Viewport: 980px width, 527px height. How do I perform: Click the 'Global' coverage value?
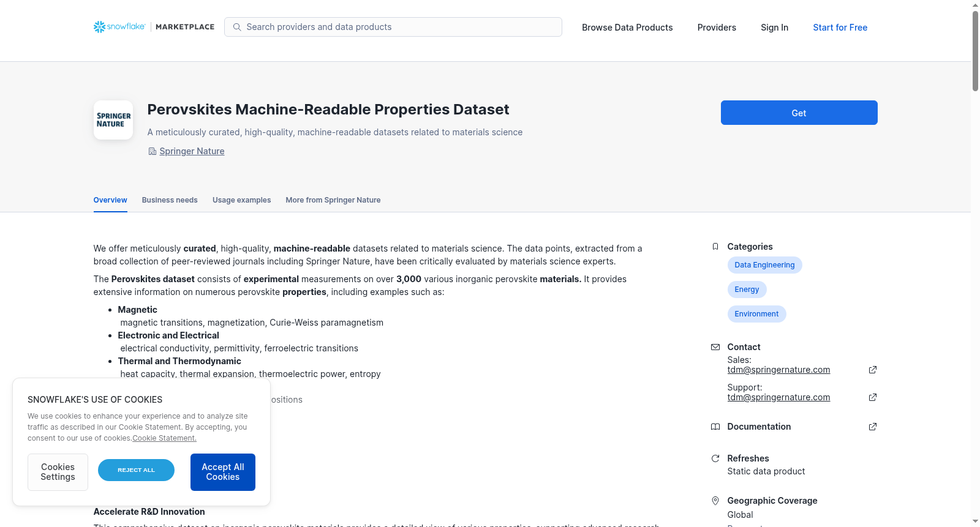click(x=740, y=515)
